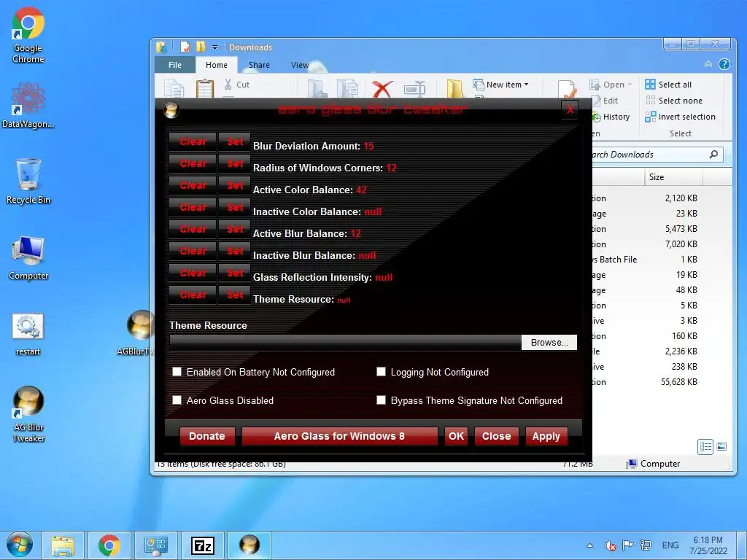Select the Recycle Bin icon
The image size is (747, 560).
tap(28, 182)
